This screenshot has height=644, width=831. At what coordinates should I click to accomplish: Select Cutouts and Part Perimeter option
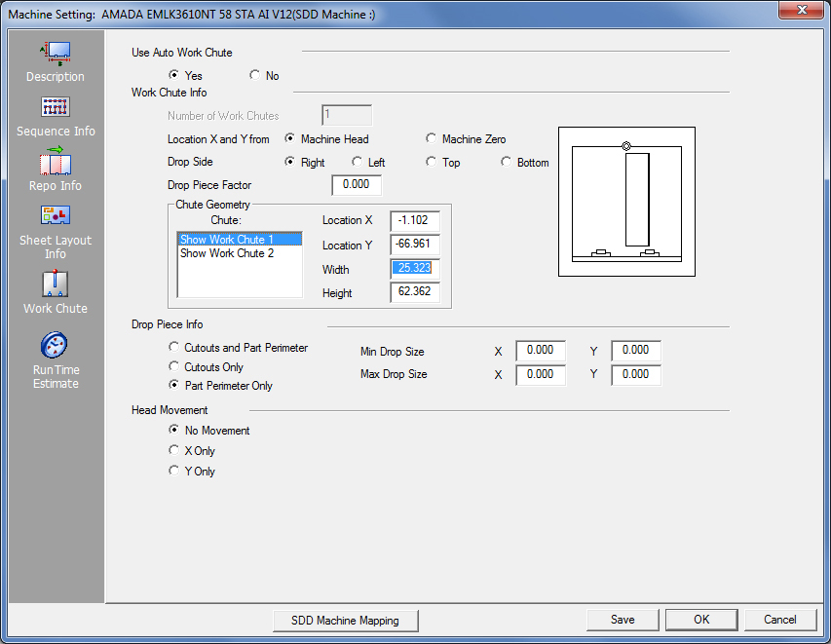coord(173,347)
